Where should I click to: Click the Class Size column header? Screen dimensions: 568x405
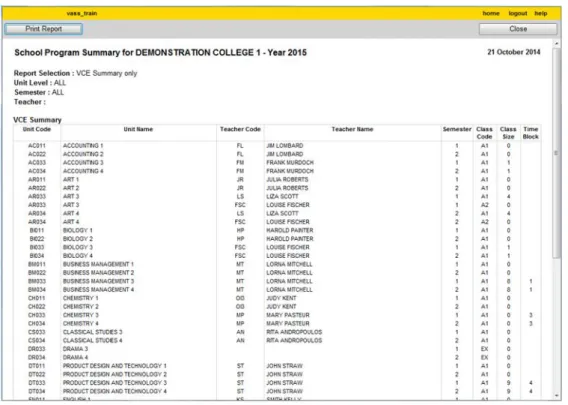coord(508,133)
